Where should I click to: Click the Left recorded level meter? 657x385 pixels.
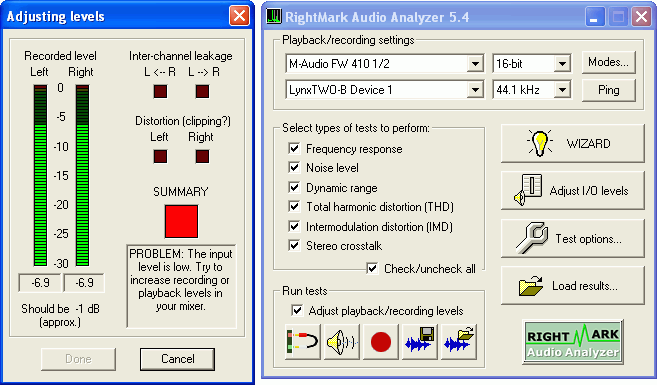[40, 175]
